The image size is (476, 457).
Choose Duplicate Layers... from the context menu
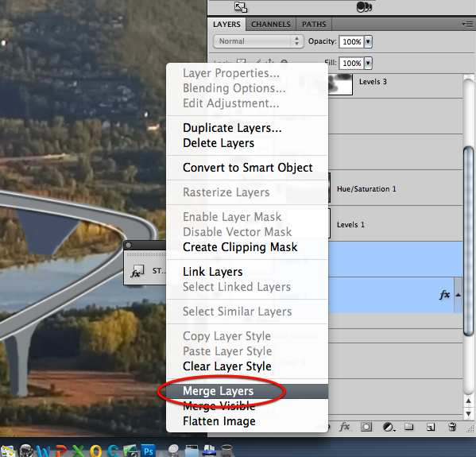247,128
